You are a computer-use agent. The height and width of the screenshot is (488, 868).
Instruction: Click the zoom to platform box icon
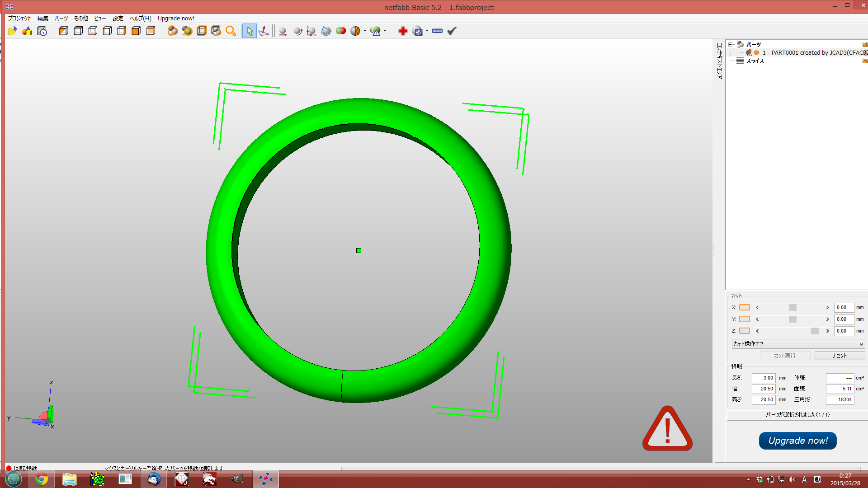(202, 31)
